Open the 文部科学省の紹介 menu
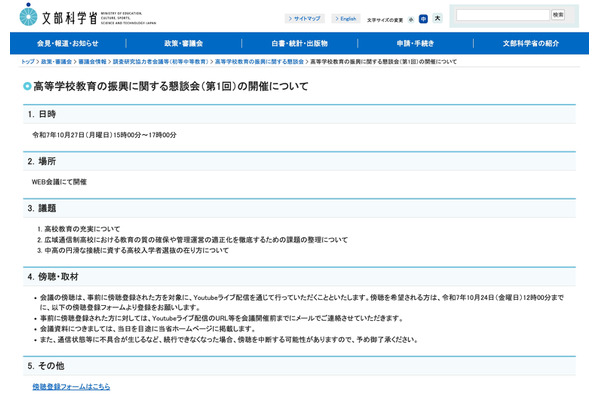Image resolution: width=600 pixels, height=400 pixels. [531, 44]
